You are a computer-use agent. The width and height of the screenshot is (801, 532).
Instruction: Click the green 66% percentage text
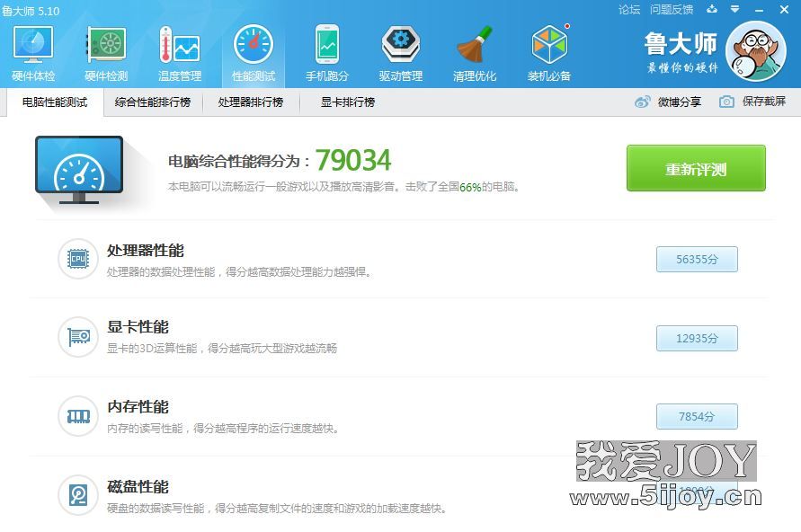click(x=470, y=188)
